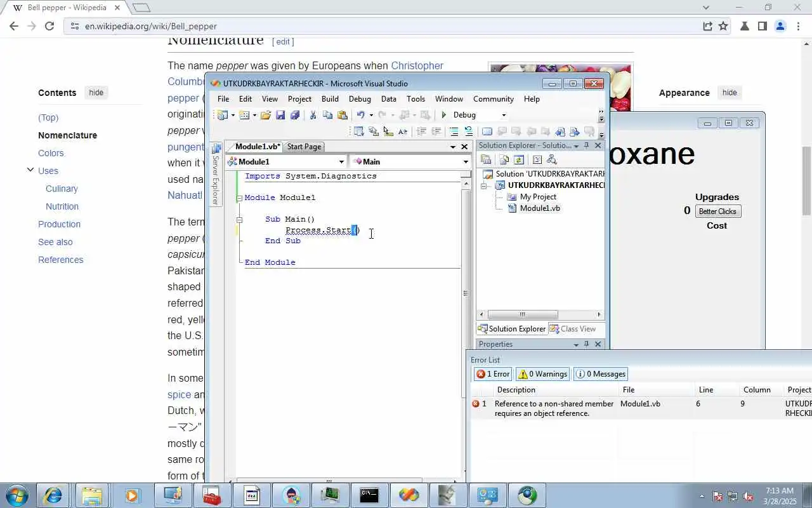The image size is (812, 508).
Task: Click View Code icon in Solution Explorer
Action: click(537, 160)
